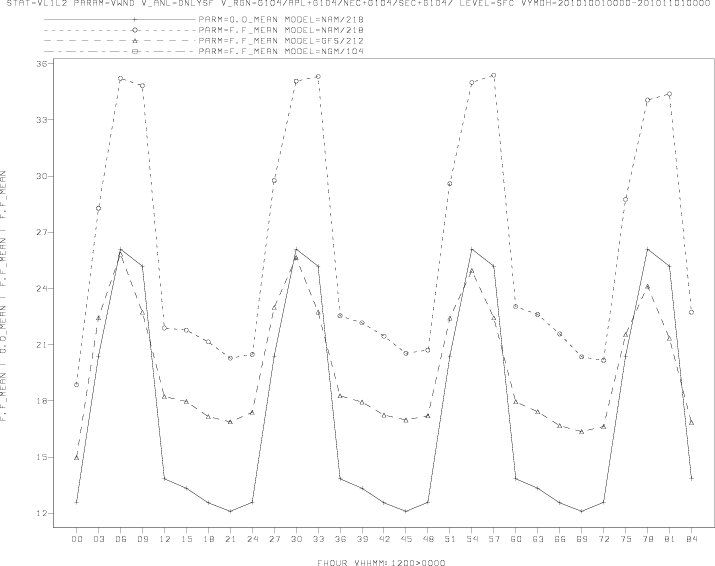715x566 pixels.
Task: Select x-axis forecast hour label 27
Action: tap(274, 539)
